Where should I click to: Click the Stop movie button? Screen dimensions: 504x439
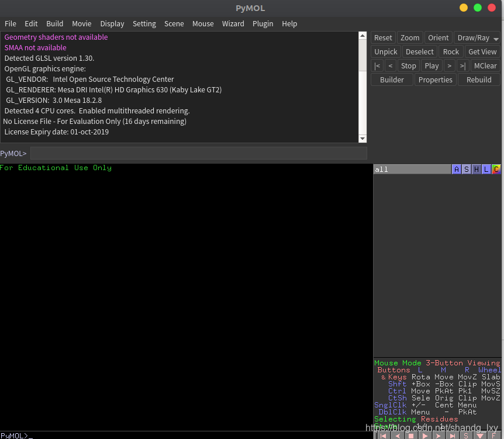point(409,66)
